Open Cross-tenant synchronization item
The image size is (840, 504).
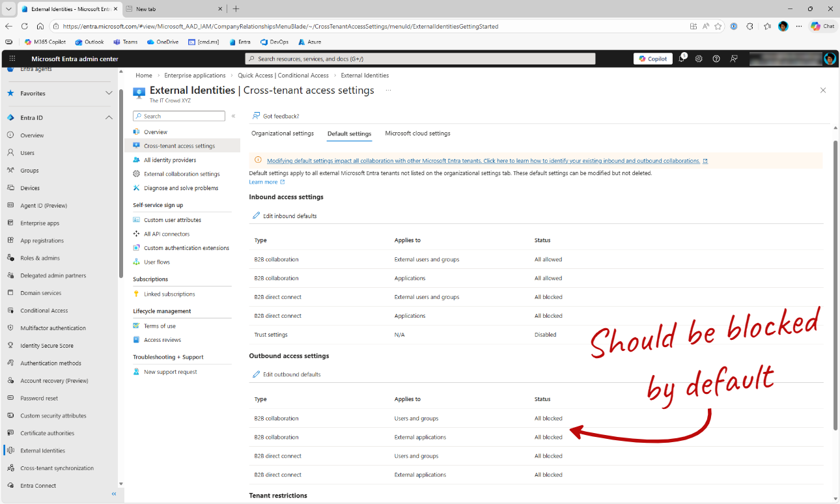point(57,468)
